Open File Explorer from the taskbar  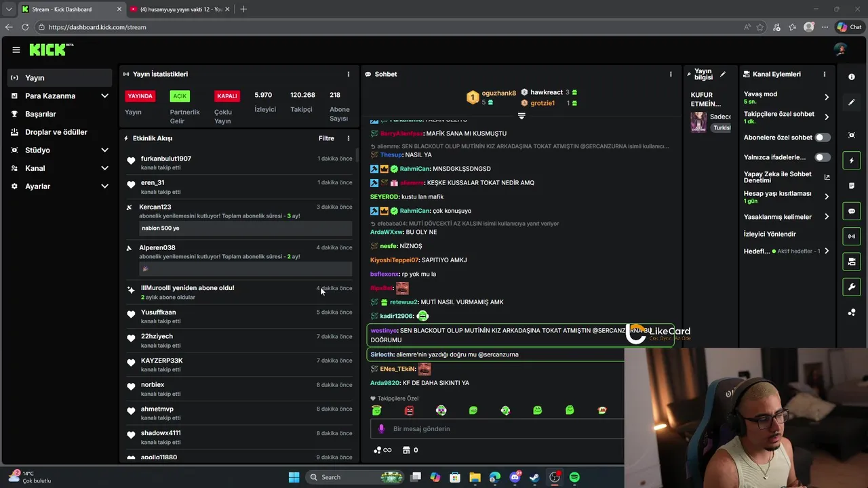475,477
